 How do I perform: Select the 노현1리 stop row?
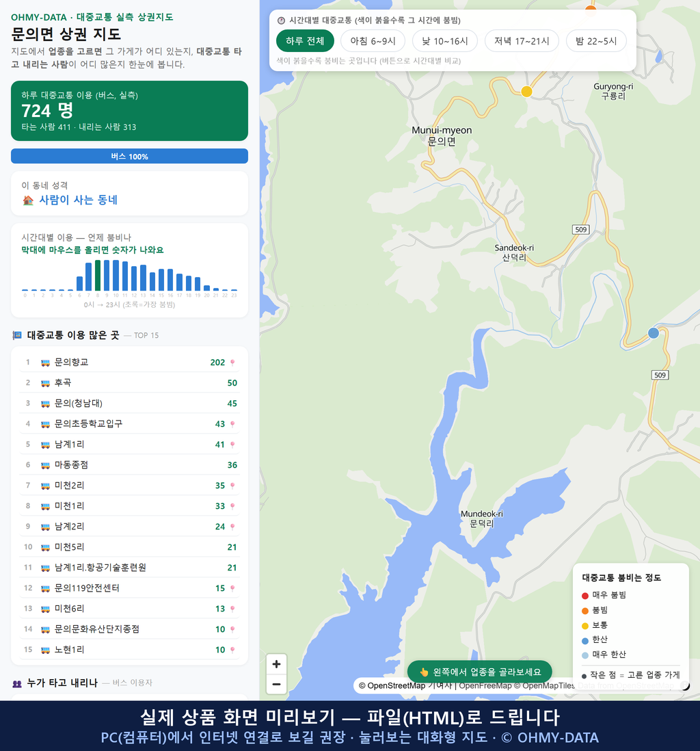coord(129,650)
